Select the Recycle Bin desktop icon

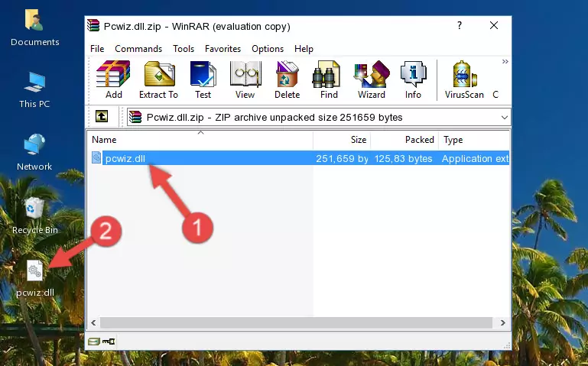tap(34, 215)
